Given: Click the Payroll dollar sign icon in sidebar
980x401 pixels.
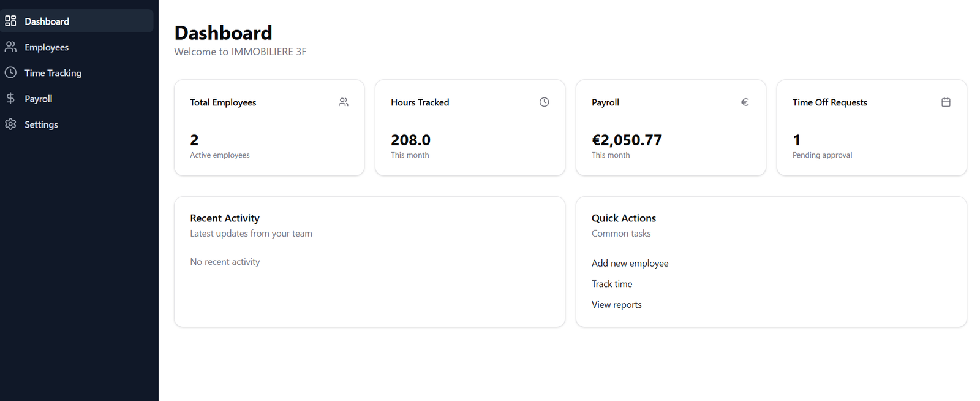Looking at the screenshot, I should click(10, 98).
